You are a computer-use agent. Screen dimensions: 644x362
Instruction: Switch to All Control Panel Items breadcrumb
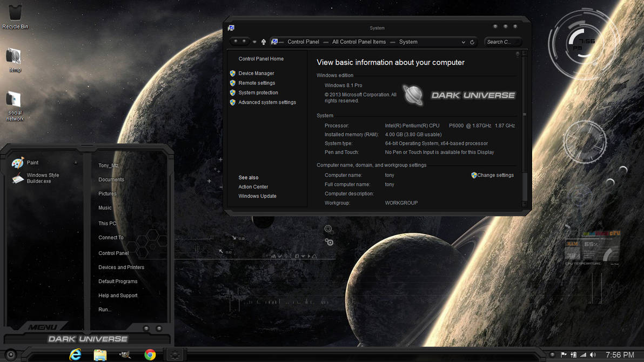pos(359,42)
